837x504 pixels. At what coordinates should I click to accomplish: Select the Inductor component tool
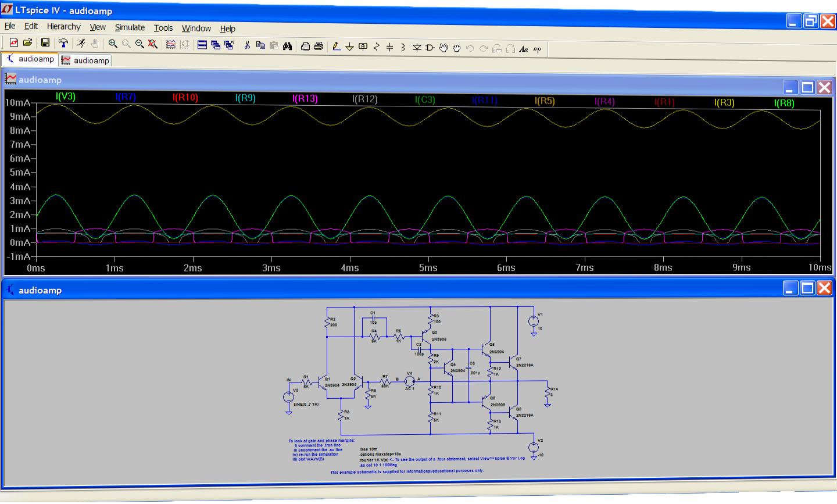[x=403, y=48]
